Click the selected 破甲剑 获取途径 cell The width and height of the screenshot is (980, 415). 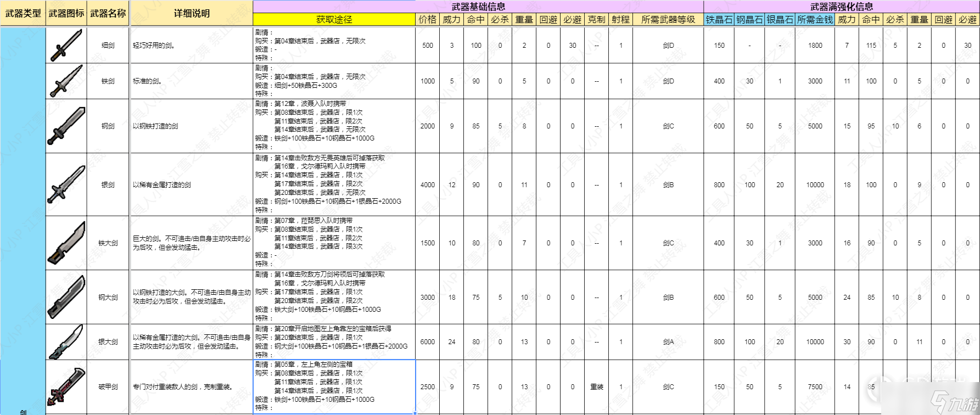pos(334,386)
